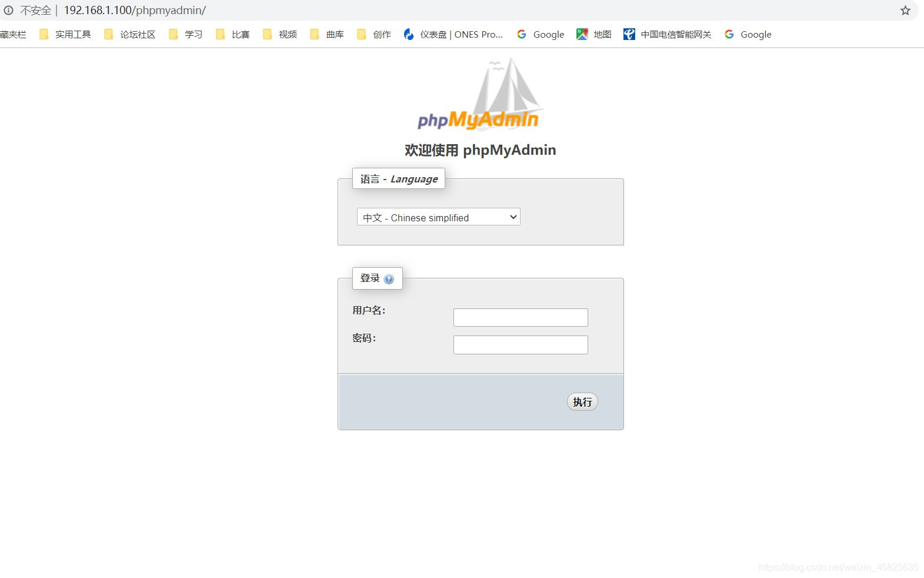Open the 实用工具 bookmark folder
The height and width of the screenshot is (578, 924).
pyautogui.click(x=65, y=34)
